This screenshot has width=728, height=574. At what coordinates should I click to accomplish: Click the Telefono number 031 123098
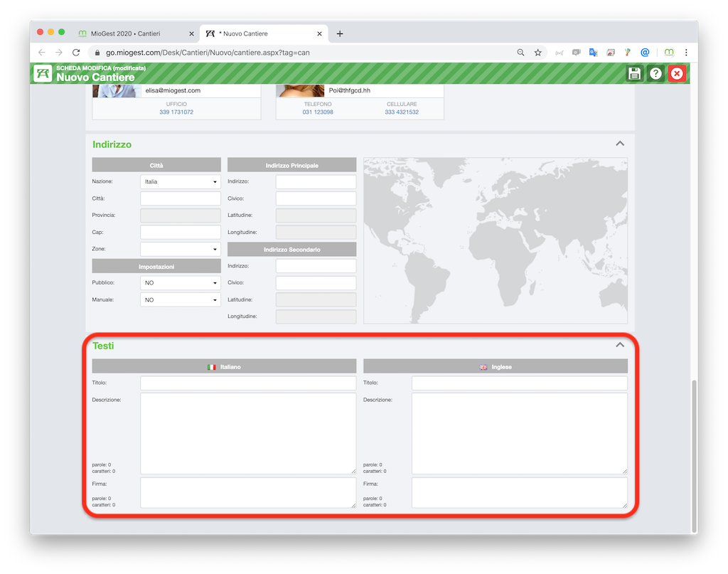click(318, 112)
